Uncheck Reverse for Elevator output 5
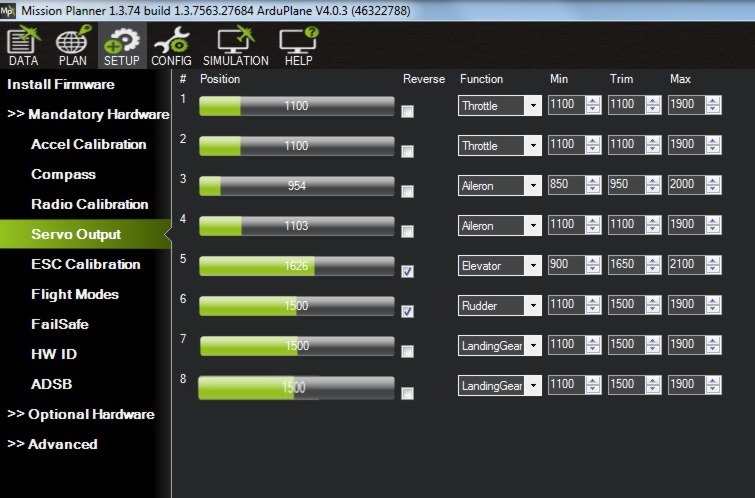The height and width of the screenshot is (498, 755). (x=407, y=272)
